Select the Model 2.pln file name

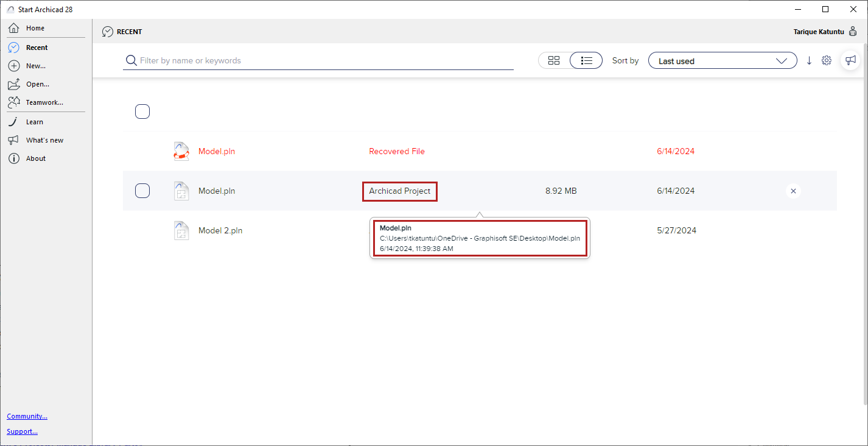point(220,230)
